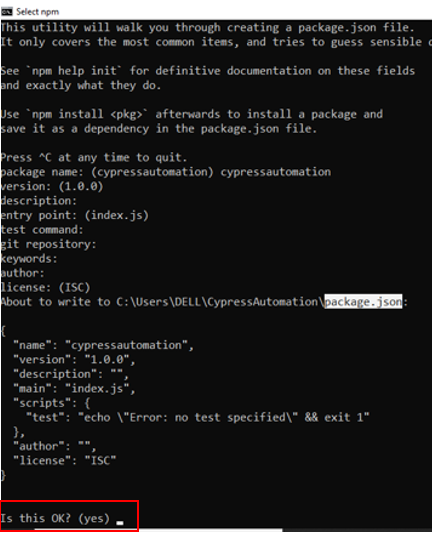Click the "test command:" prompt line
This screenshot has width=432, height=537.
coord(42,230)
